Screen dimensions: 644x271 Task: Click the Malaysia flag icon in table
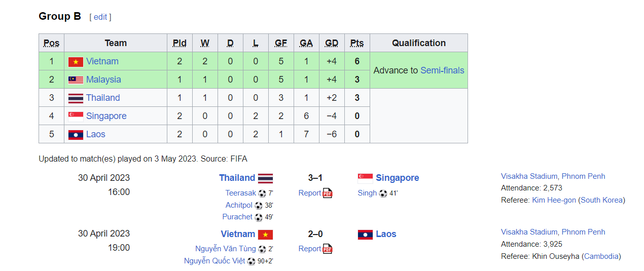point(76,80)
